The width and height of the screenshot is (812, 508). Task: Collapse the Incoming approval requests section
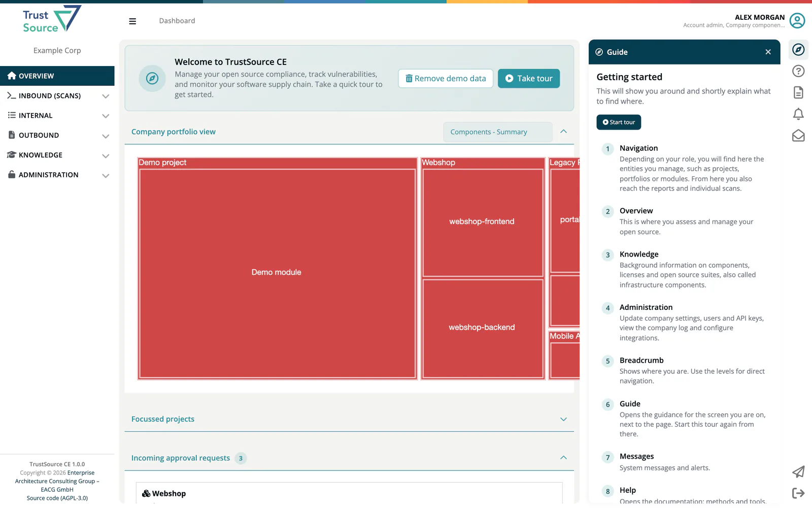coord(563,458)
